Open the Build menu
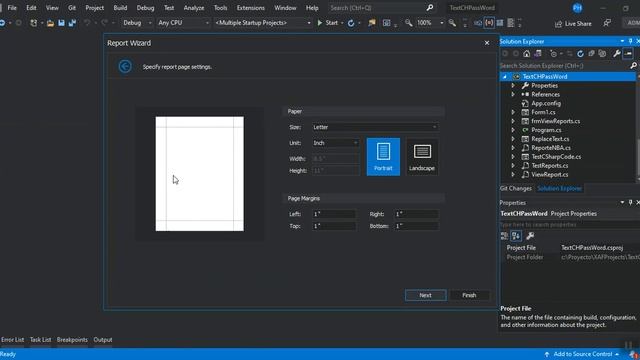The height and width of the screenshot is (360, 640). pyautogui.click(x=120, y=8)
